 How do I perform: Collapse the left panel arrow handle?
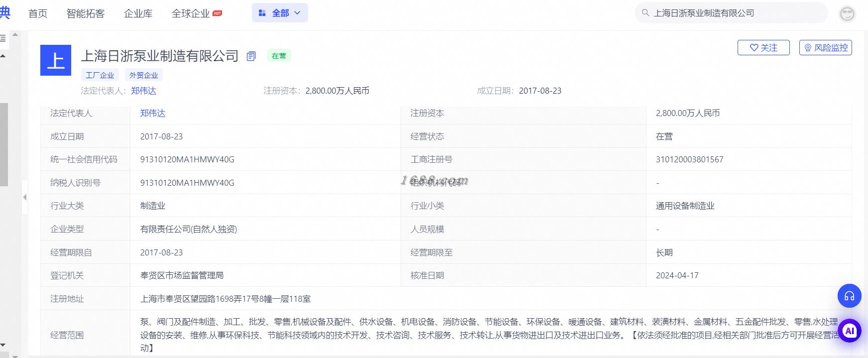pyautogui.click(x=24, y=197)
